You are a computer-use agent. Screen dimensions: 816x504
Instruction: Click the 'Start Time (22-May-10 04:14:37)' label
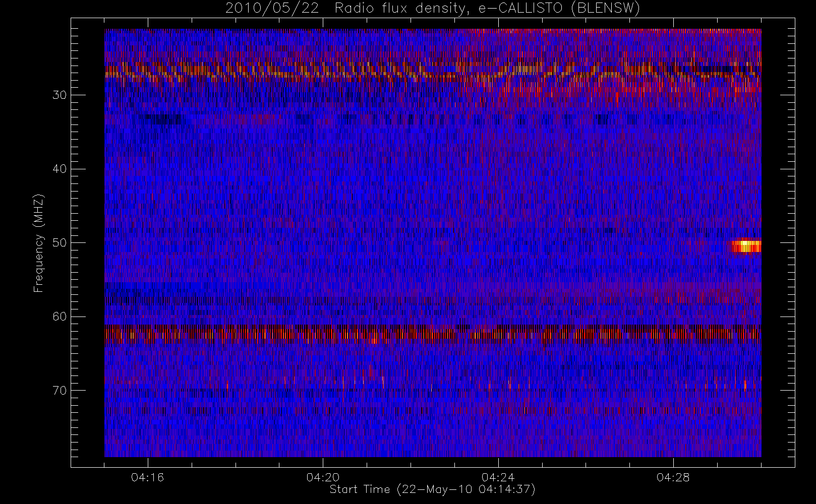coord(432,489)
